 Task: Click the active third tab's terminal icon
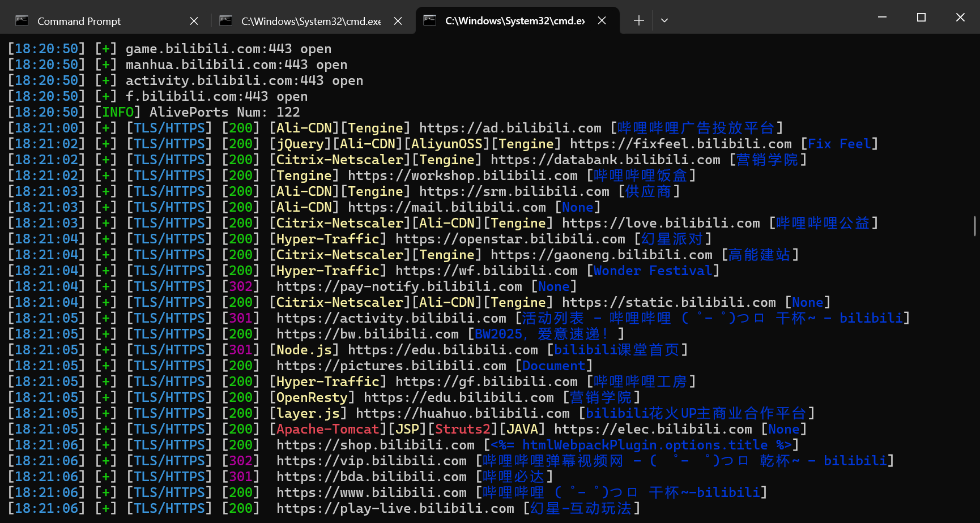[429, 21]
